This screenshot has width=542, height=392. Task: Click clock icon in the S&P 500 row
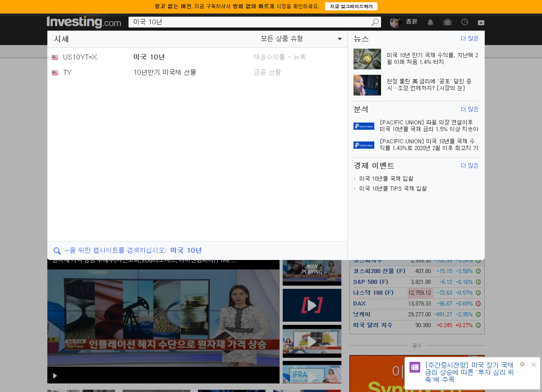coord(478,282)
